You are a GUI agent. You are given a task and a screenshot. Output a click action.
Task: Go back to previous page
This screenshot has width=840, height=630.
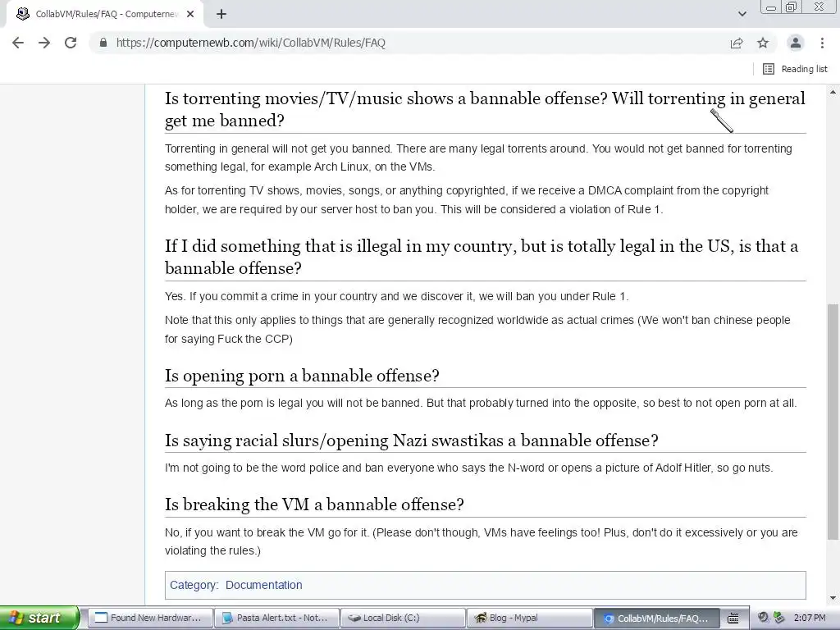(x=18, y=43)
